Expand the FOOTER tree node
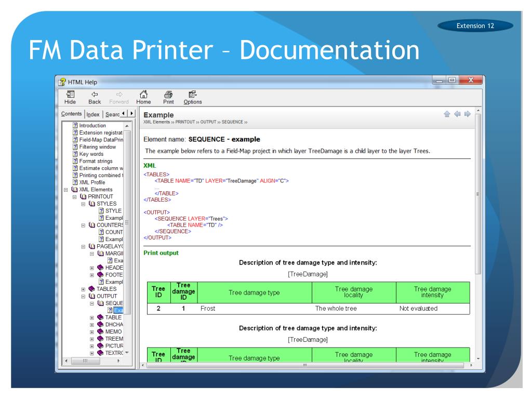The height and width of the screenshot is (399, 532). tap(91, 275)
